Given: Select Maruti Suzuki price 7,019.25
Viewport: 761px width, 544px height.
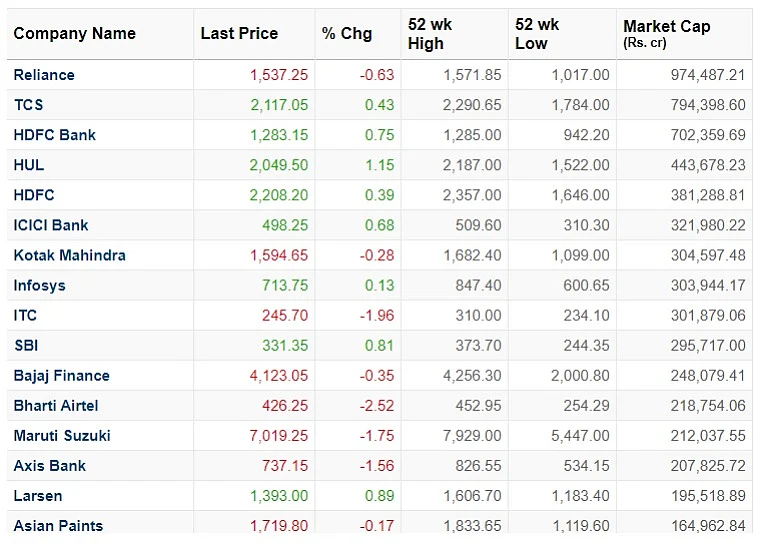Looking at the screenshot, I should pyautogui.click(x=279, y=436).
